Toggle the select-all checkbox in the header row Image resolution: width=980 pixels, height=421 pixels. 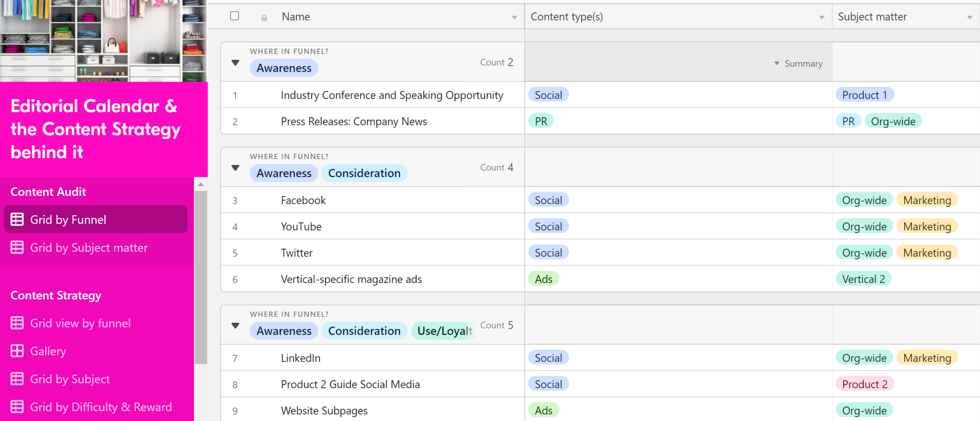[x=235, y=16]
